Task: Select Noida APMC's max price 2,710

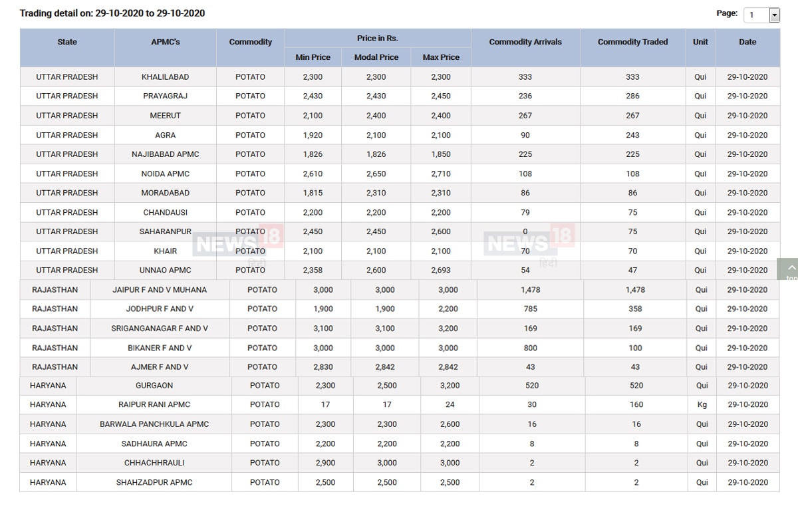Action: [441, 174]
